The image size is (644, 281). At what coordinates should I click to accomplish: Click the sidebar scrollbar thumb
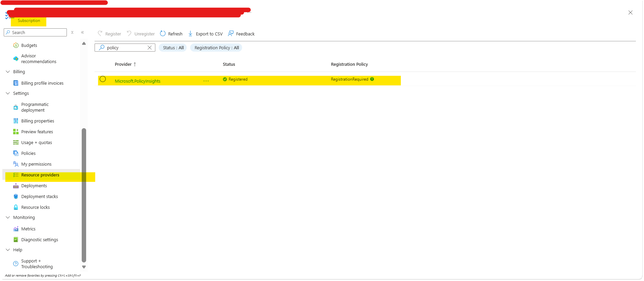point(84,195)
